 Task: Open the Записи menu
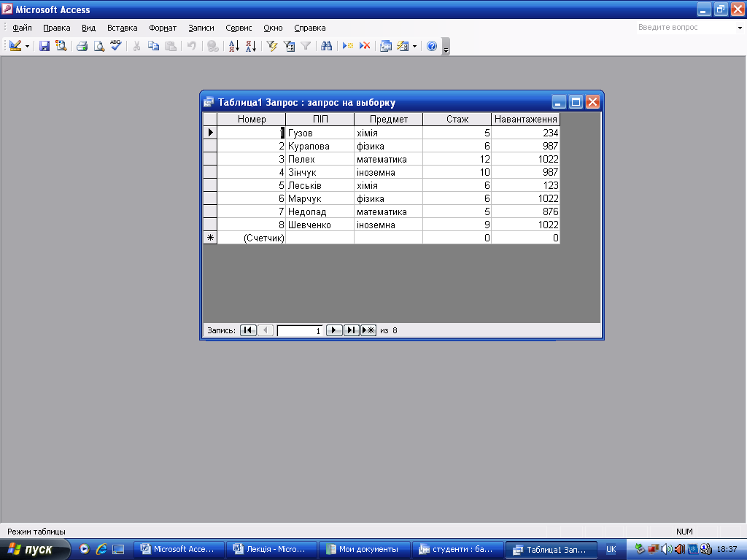click(201, 28)
